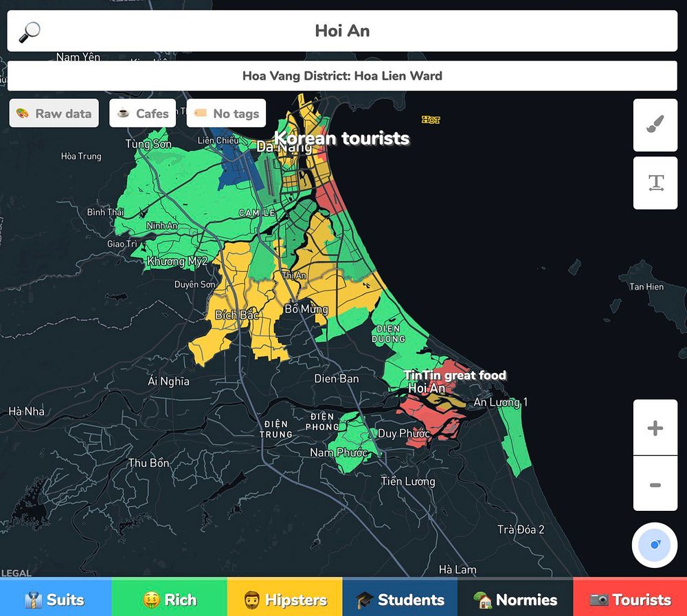Select the paintbrush drawing tool
Screen dimensions: 687x616
pos(655,125)
